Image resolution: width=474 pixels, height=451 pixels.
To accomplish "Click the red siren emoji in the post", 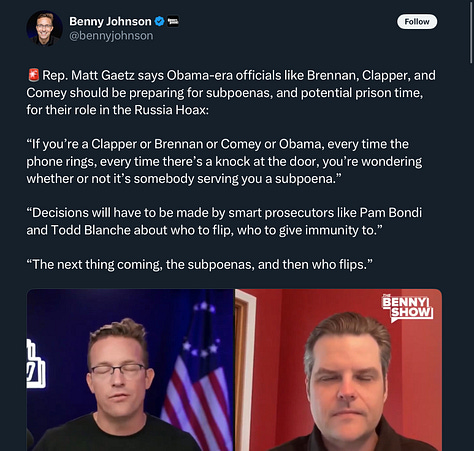I will (33, 75).
